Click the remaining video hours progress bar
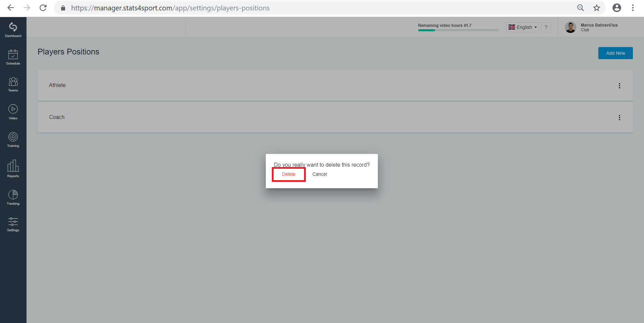 point(458,30)
